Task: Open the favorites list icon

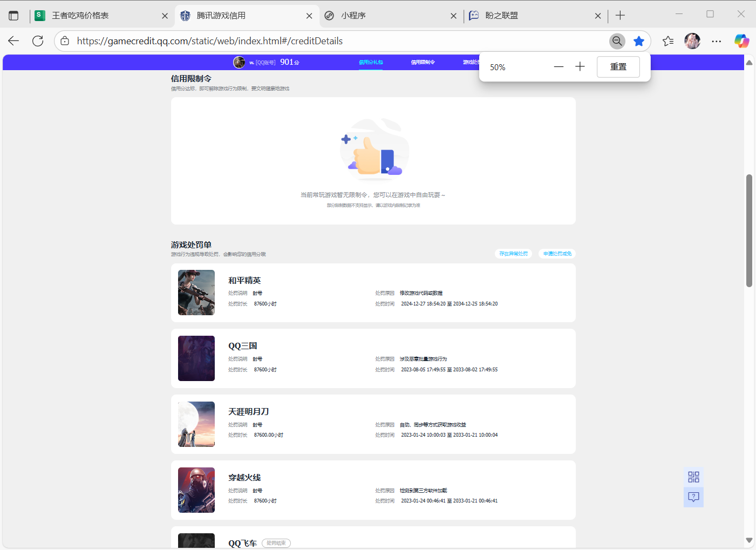Action: click(x=668, y=41)
